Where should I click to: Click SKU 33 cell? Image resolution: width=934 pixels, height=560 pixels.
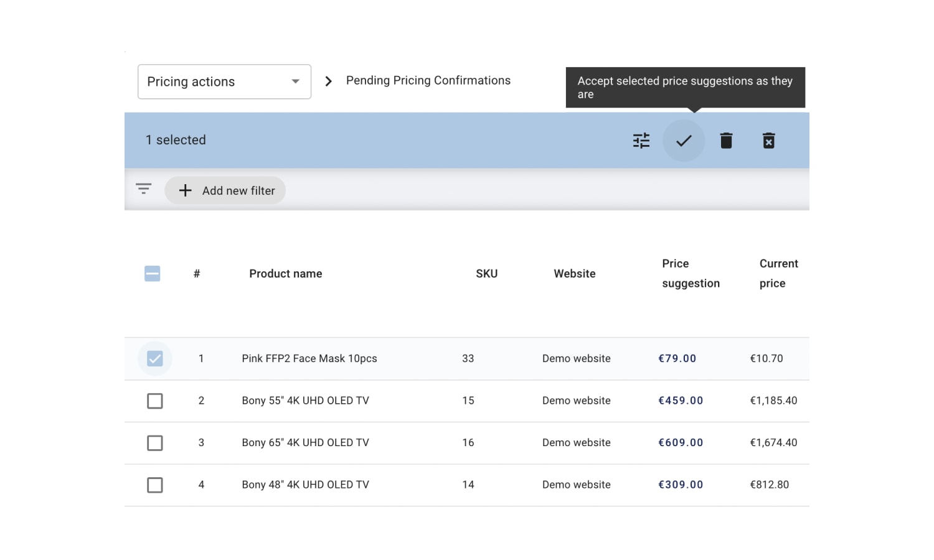(468, 358)
